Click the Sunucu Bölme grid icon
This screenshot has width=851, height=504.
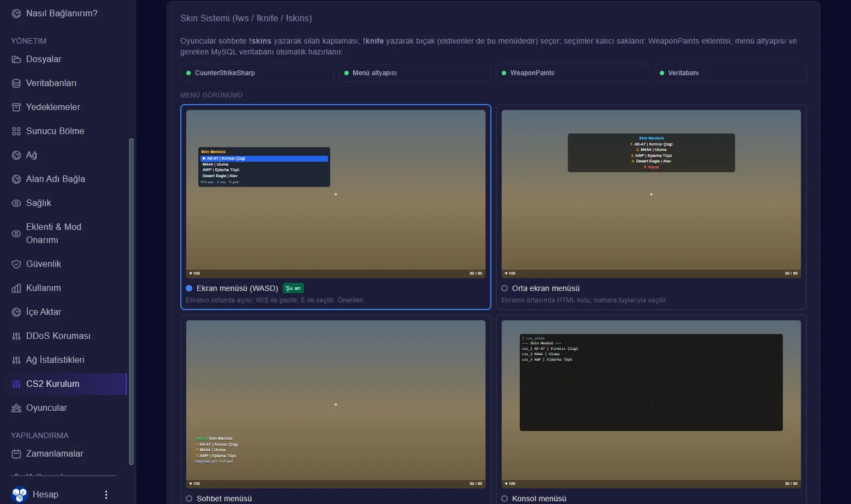pyautogui.click(x=16, y=131)
